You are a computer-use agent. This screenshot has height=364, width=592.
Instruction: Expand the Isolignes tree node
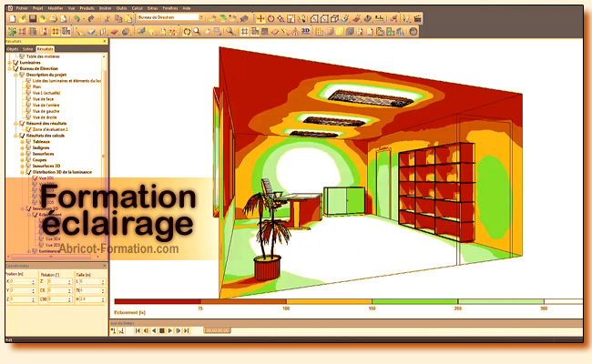pos(22,147)
